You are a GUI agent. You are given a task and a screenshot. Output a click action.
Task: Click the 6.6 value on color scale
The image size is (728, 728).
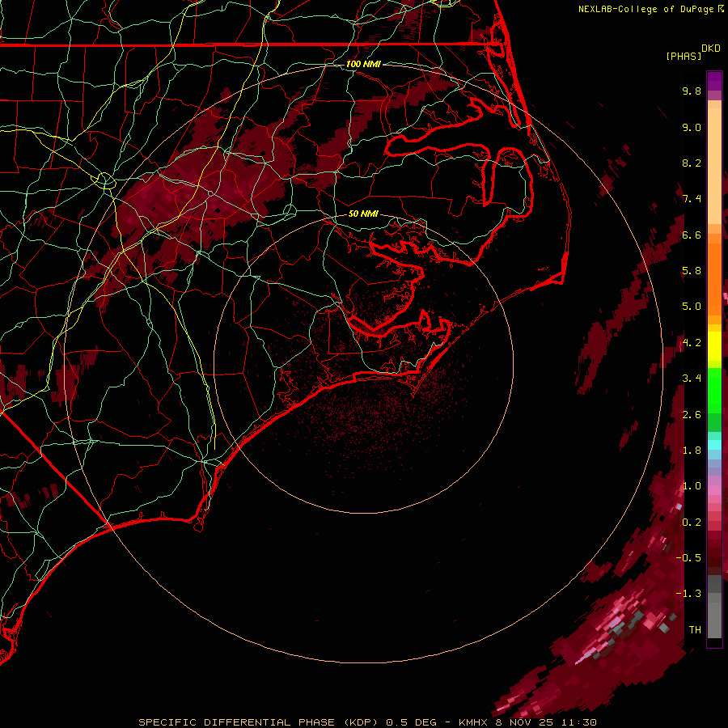point(692,235)
